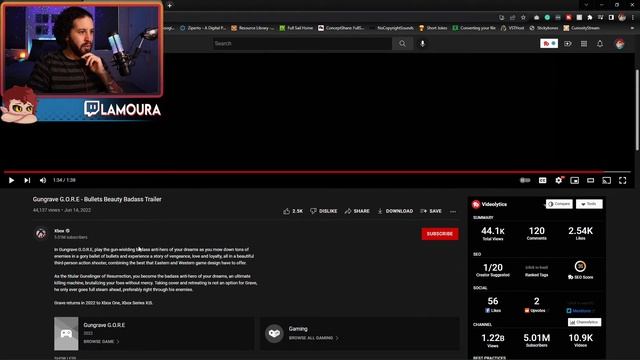640x360 pixels.
Task: Click into the YouTube search box
Action: tap(302, 43)
